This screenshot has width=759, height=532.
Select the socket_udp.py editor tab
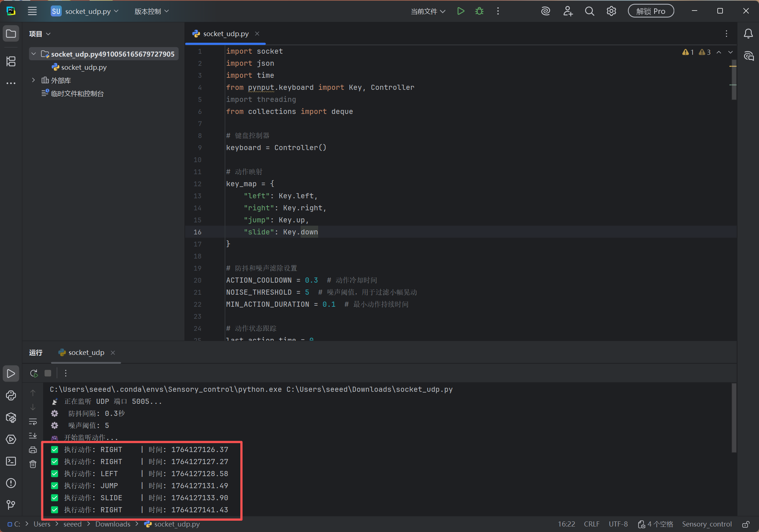(x=225, y=34)
